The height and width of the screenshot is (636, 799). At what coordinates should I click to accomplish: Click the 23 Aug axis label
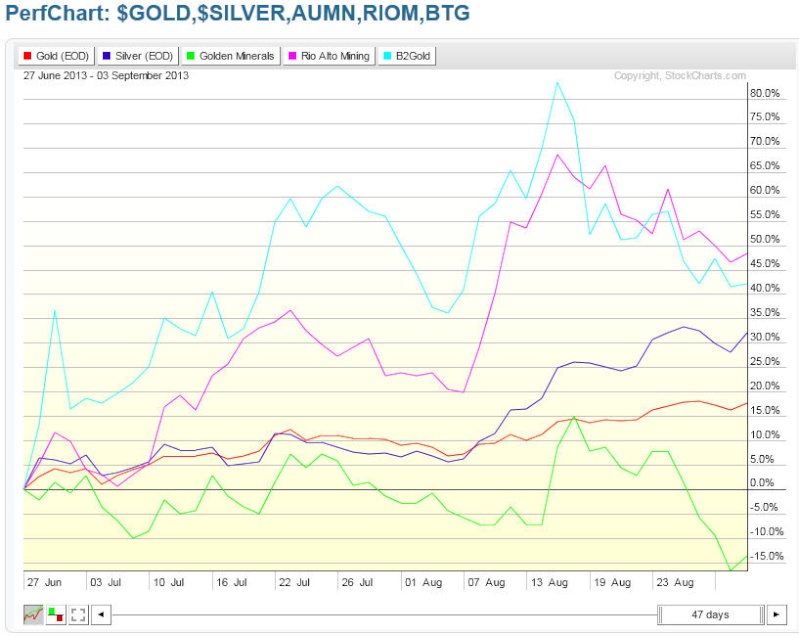675,582
